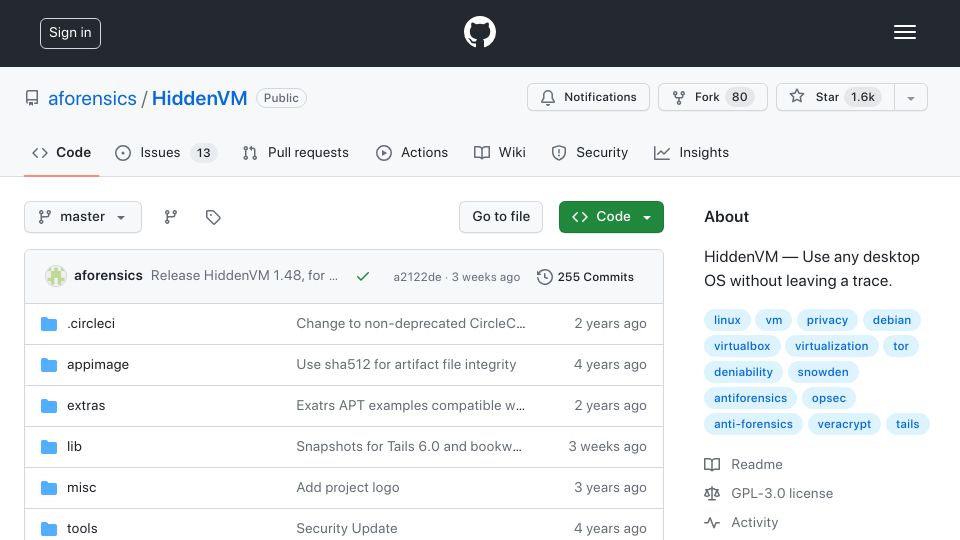Open commit 'Security Update'
The width and height of the screenshot is (960, 540).
347,528
